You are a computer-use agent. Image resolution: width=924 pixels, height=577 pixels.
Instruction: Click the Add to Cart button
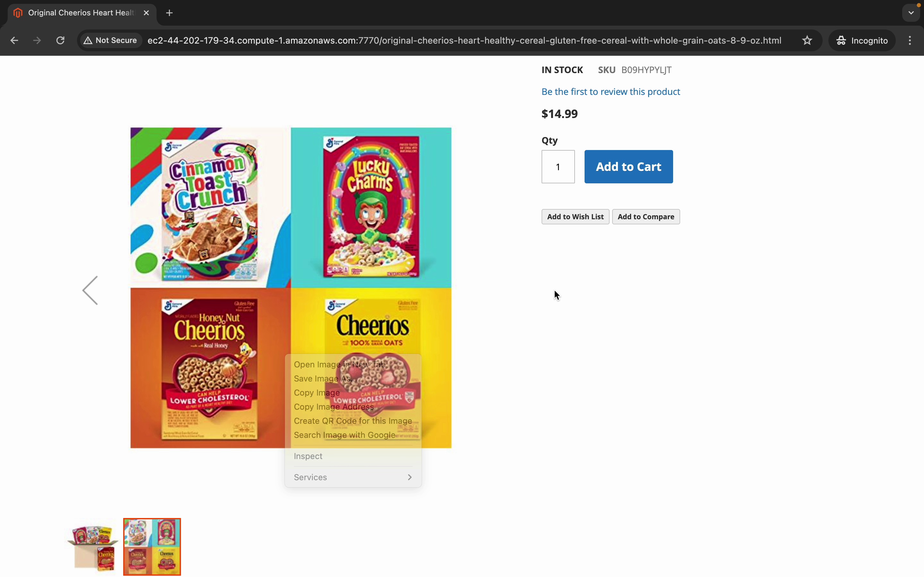[629, 167]
